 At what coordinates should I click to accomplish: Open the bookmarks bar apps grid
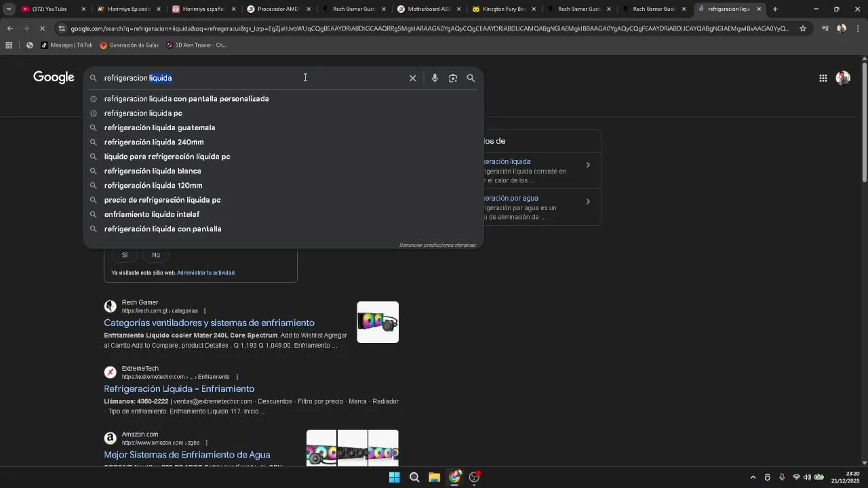click(9, 45)
